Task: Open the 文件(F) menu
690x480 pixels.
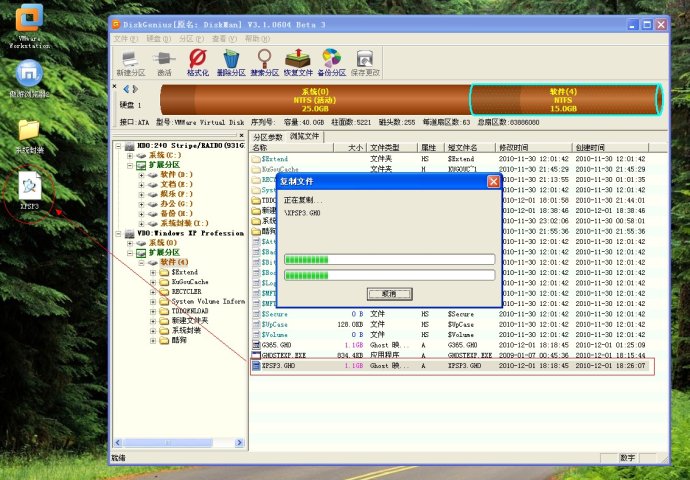Action: coord(125,39)
